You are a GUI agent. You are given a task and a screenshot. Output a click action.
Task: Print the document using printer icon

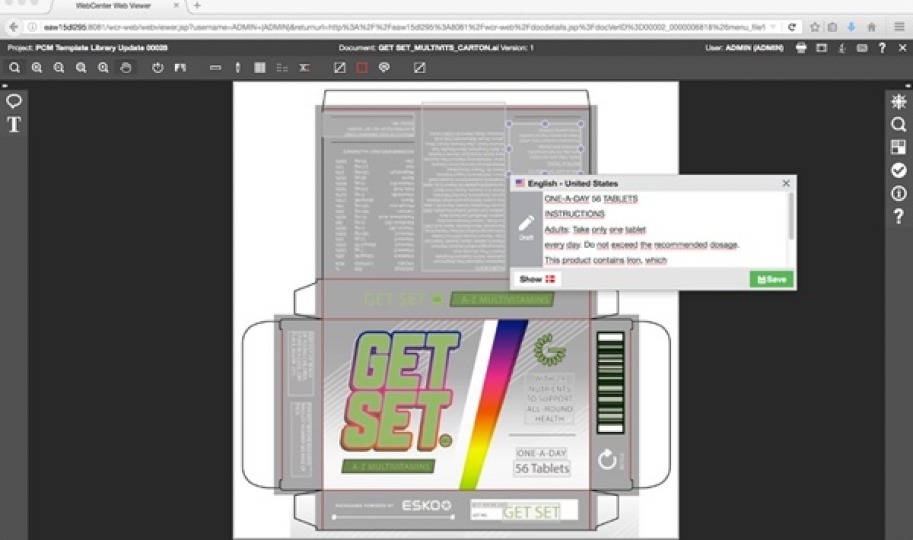[x=801, y=48]
